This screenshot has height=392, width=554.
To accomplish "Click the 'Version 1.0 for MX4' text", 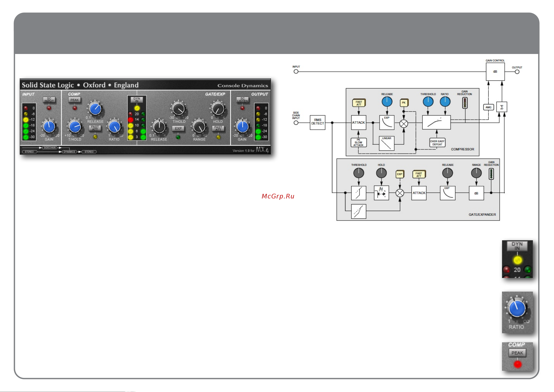I will (251, 150).
